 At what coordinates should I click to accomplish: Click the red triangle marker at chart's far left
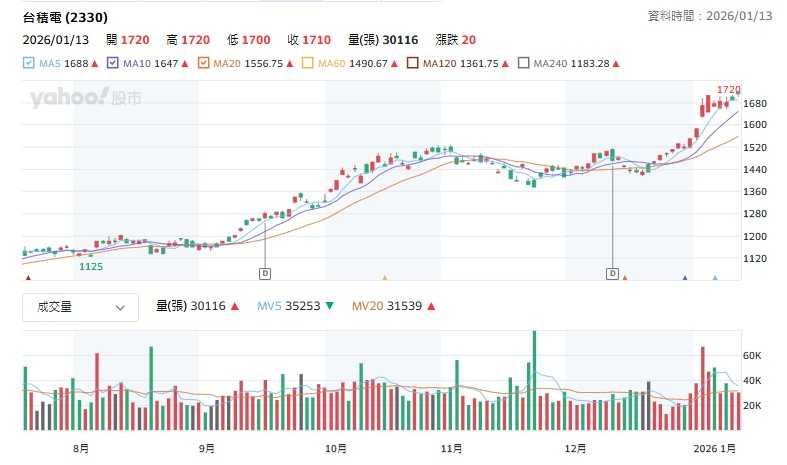pos(28,278)
